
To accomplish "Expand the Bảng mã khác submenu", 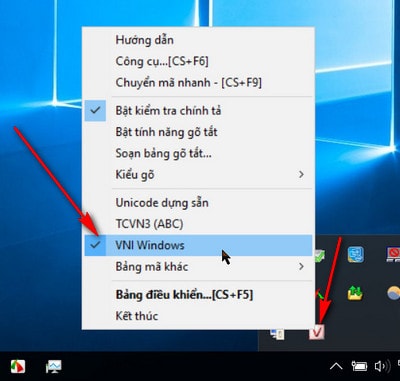I will [x=198, y=267].
